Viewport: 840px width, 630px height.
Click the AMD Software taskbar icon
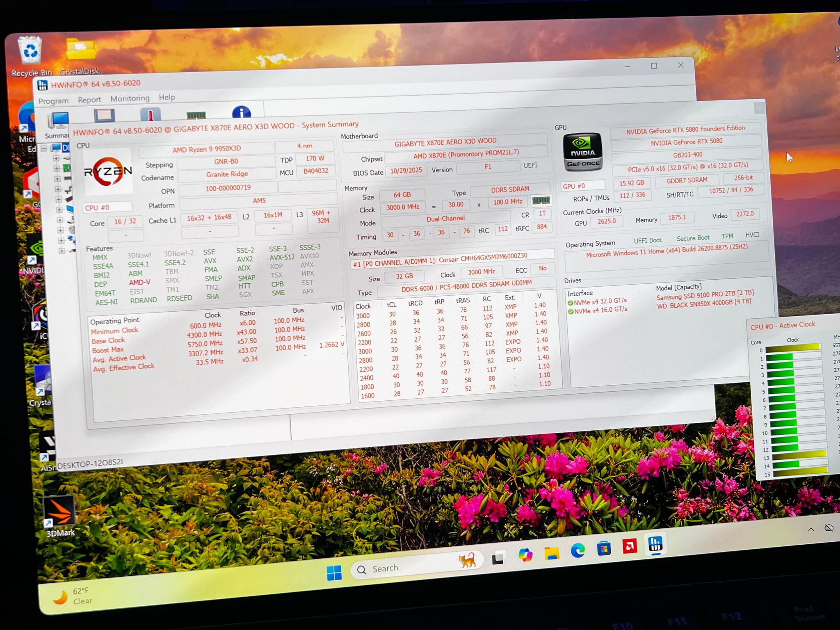point(630,546)
